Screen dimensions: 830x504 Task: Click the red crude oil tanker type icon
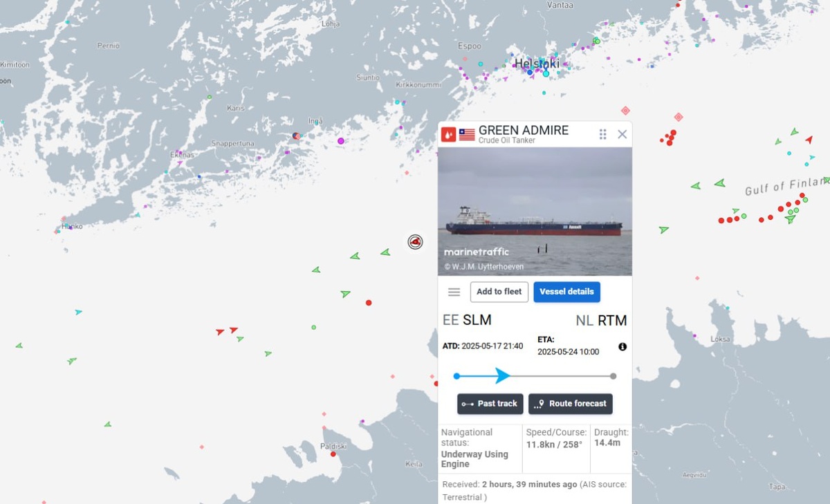[448, 134]
